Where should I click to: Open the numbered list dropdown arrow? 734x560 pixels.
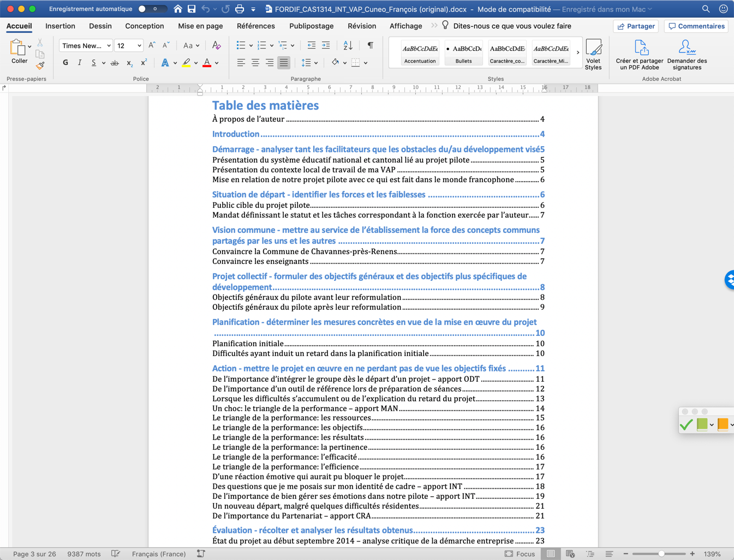pyautogui.click(x=271, y=46)
